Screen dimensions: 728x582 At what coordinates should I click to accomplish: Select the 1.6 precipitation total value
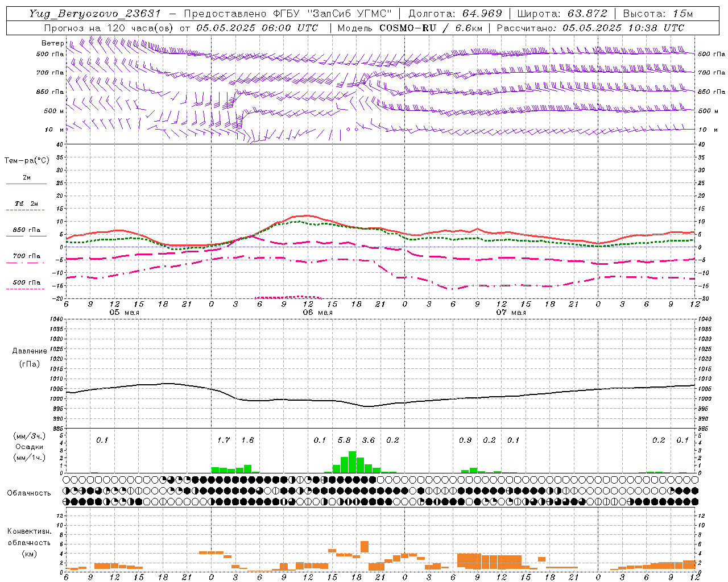tap(247, 440)
